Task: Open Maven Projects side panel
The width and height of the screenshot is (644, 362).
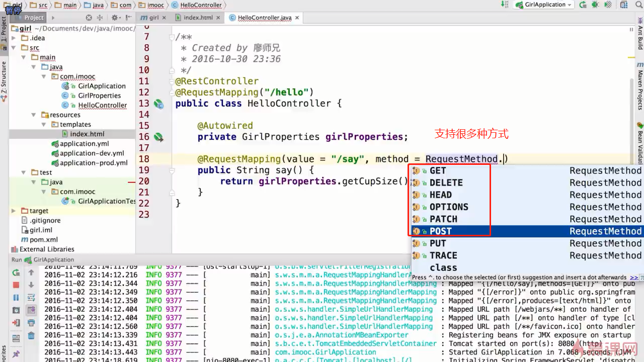Action: click(x=640, y=87)
